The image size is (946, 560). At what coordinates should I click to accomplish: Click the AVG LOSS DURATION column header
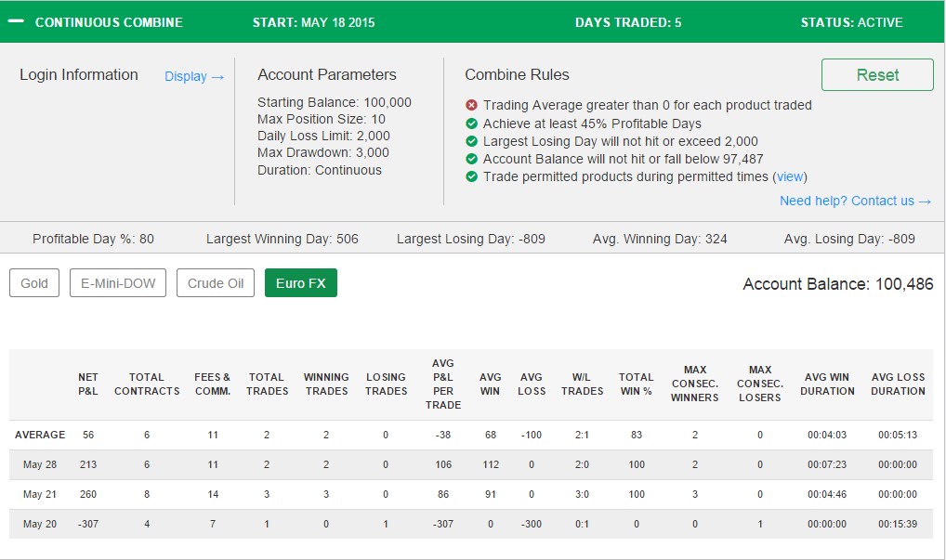click(898, 384)
